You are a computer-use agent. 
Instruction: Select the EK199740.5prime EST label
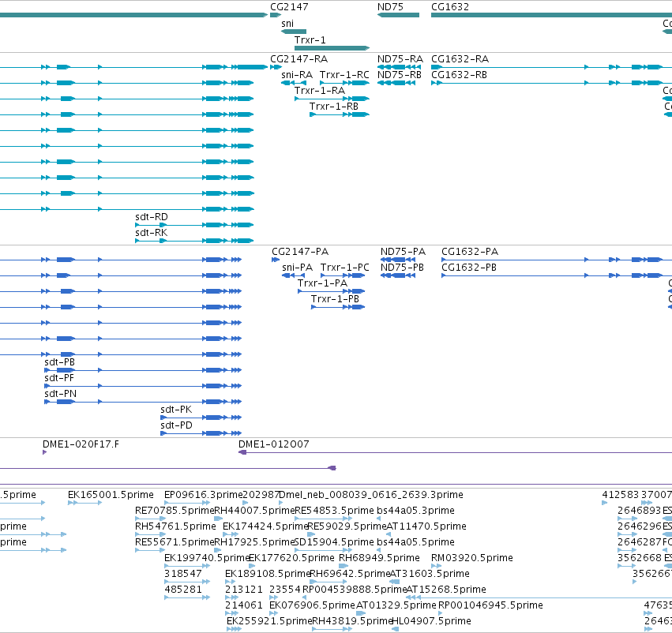207,557
